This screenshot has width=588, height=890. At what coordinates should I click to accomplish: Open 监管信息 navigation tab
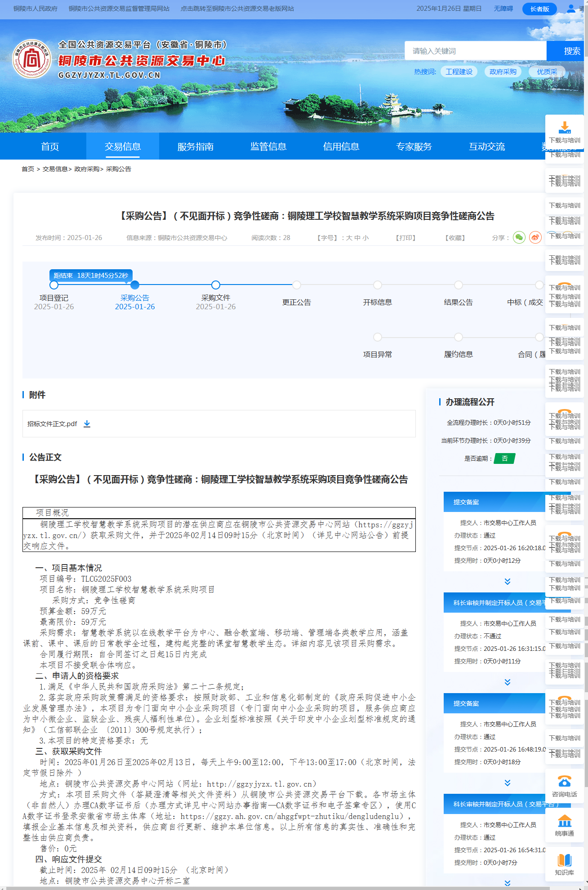pyautogui.click(x=268, y=147)
